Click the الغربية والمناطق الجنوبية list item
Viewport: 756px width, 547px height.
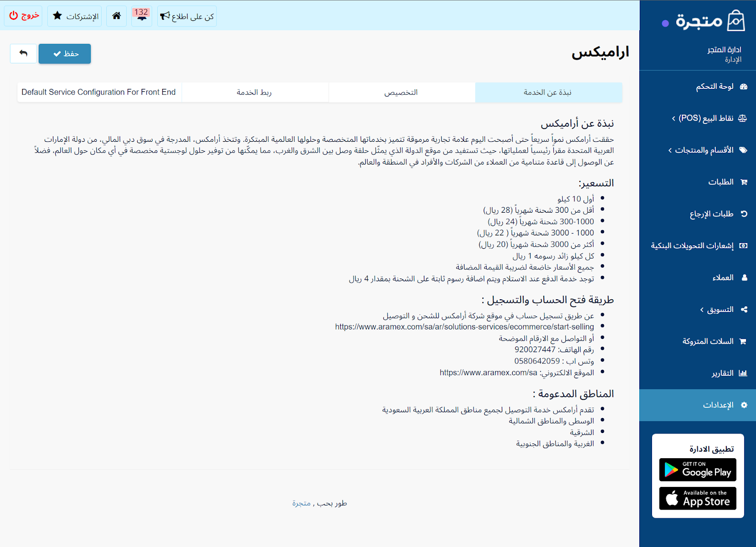[x=555, y=444]
